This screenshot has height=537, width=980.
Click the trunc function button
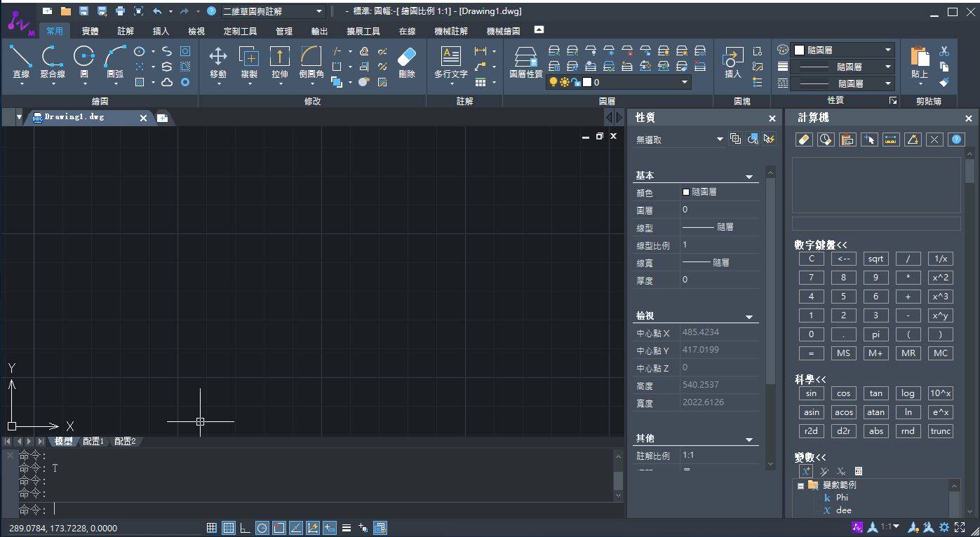(940, 431)
